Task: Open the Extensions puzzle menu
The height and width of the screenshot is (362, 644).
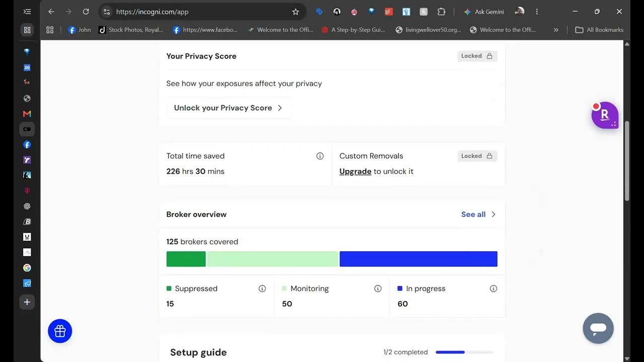Action: point(441,12)
